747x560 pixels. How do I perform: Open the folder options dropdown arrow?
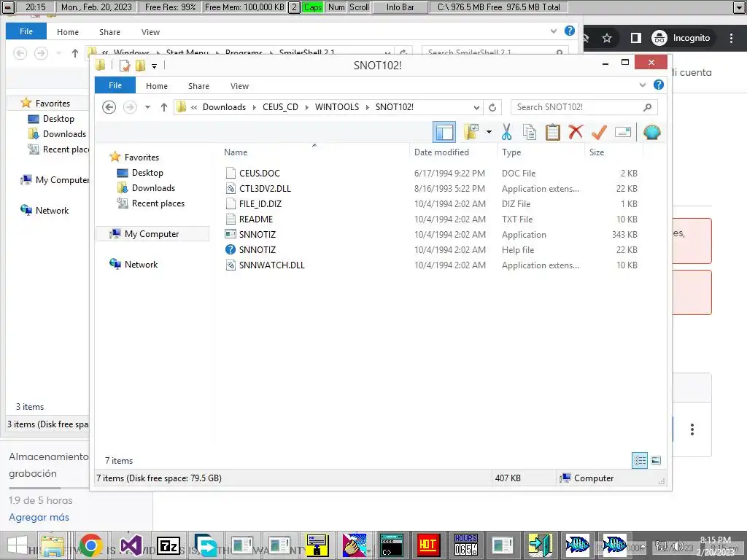pyautogui.click(x=489, y=132)
